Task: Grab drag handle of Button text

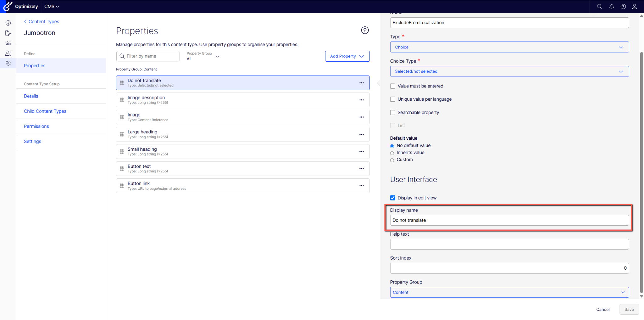Action: (122, 169)
